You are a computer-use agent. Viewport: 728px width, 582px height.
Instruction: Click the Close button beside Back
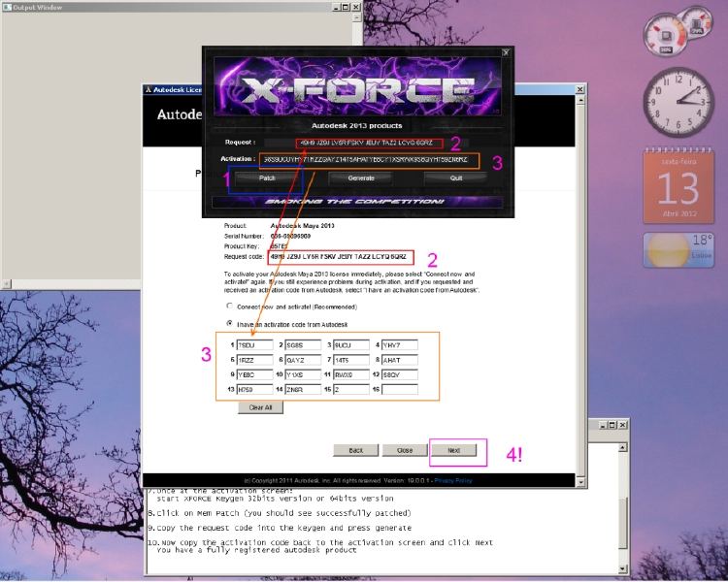405,450
